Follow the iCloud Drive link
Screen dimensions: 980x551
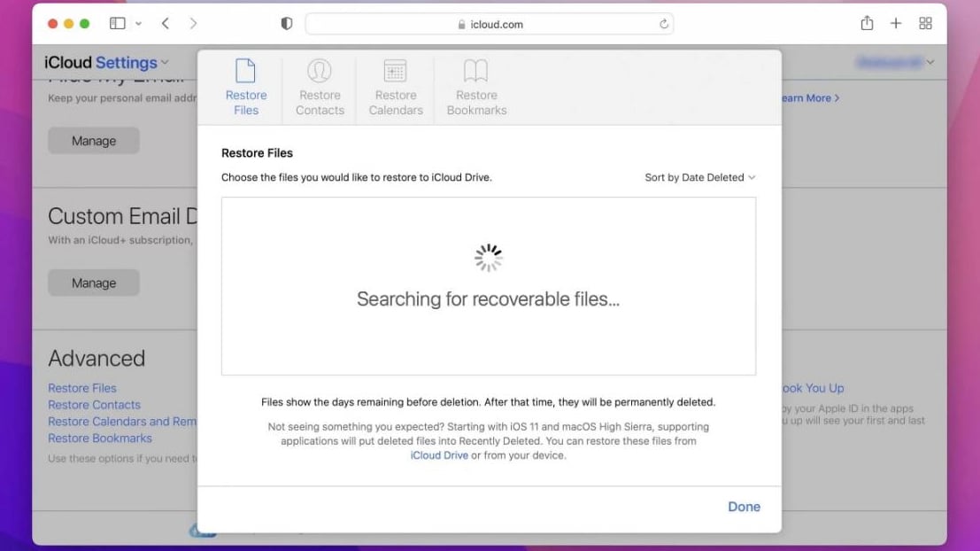pyautogui.click(x=439, y=455)
